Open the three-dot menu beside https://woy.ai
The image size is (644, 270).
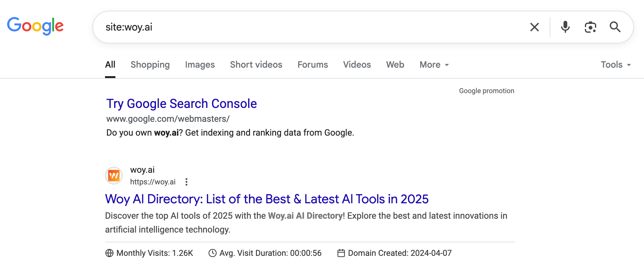click(186, 182)
